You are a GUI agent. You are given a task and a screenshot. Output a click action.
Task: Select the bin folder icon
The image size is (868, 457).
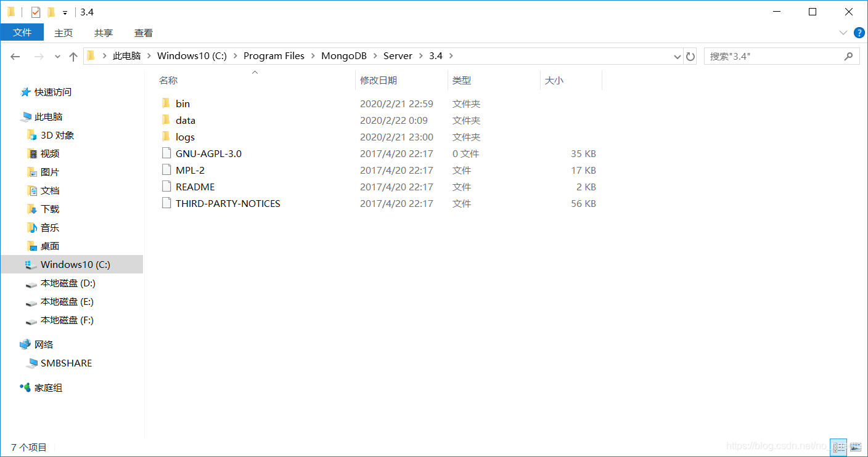tap(165, 103)
